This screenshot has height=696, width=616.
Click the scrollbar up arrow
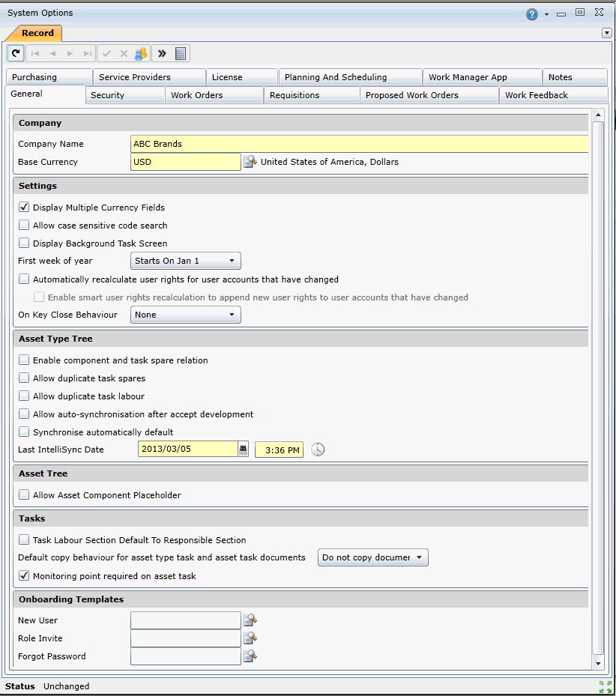click(x=598, y=115)
